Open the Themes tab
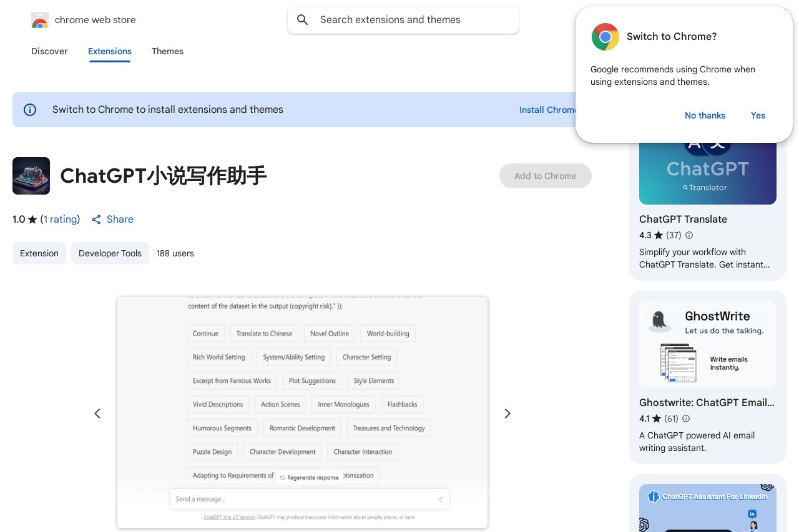 tap(167, 51)
